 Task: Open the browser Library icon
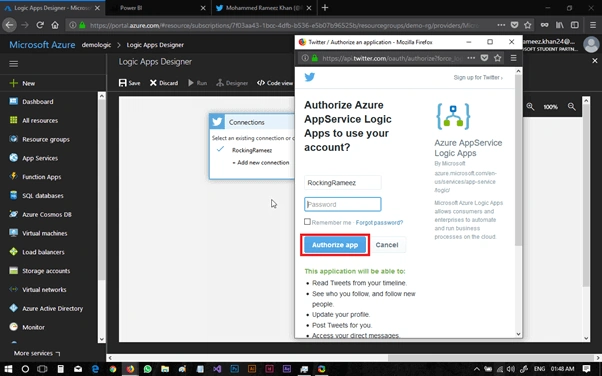click(x=559, y=25)
